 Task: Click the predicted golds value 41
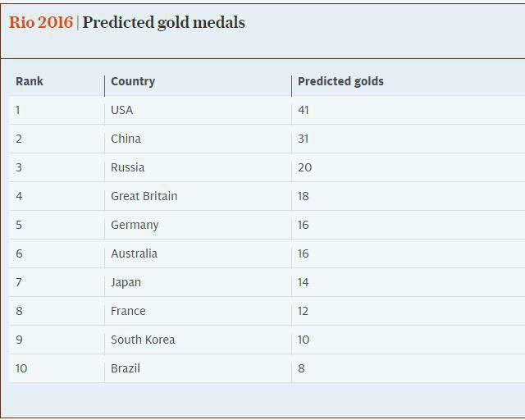tap(304, 110)
